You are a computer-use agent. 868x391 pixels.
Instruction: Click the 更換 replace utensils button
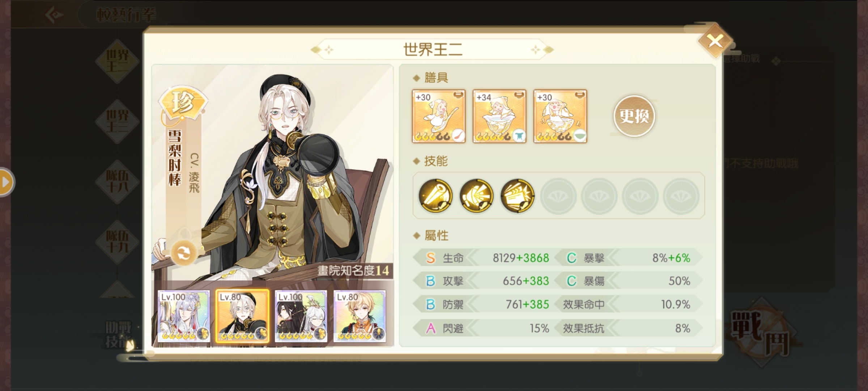click(634, 116)
